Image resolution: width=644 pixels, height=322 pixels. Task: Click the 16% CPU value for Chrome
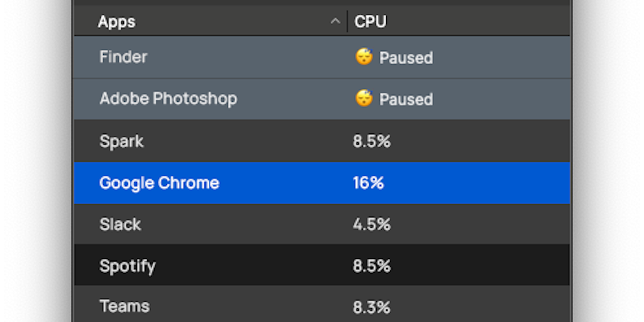pyautogui.click(x=368, y=183)
